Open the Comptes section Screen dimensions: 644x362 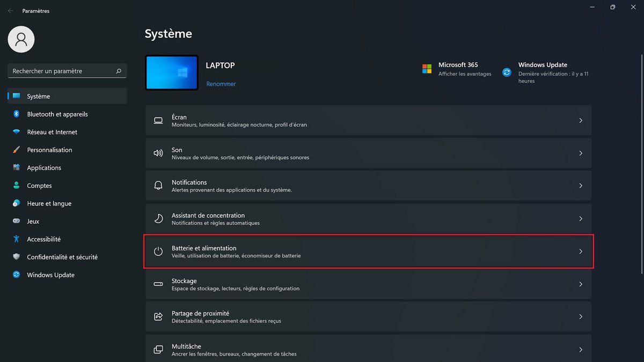click(67, 186)
